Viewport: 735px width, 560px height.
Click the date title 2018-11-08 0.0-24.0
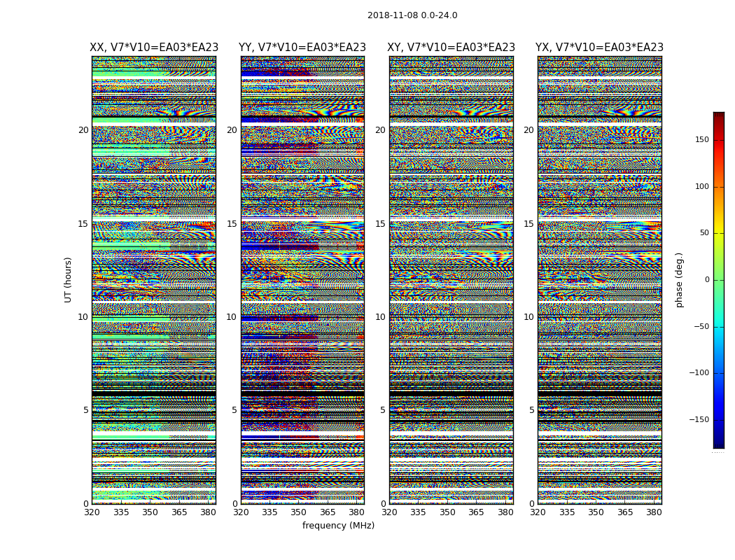[412, 15]
